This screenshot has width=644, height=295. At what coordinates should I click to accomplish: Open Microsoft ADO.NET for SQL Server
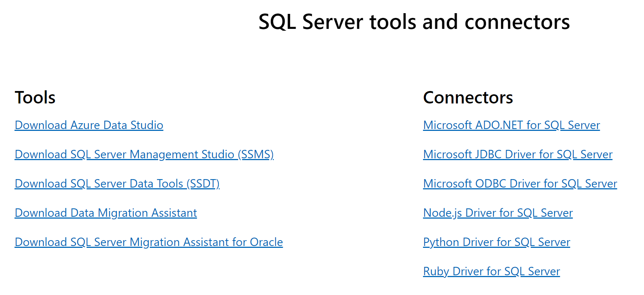(x=511, y=125)
